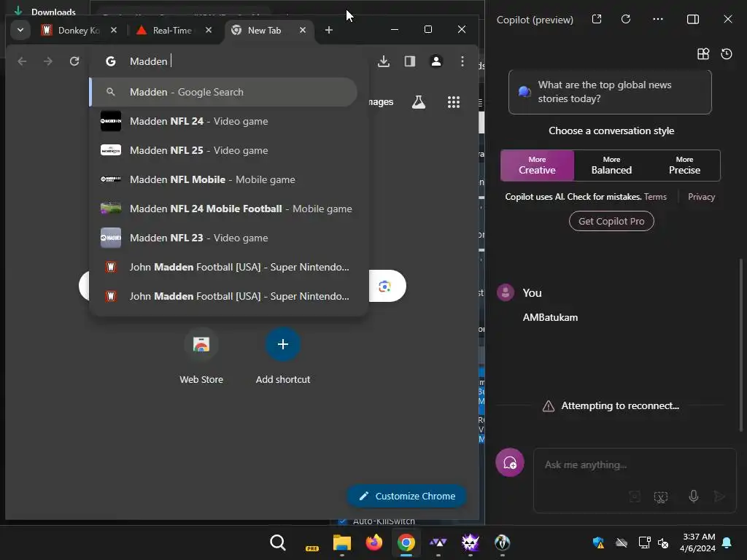Click Copilot microphone icon
This screenshot has height=560, width=747.
coord(693,497)
